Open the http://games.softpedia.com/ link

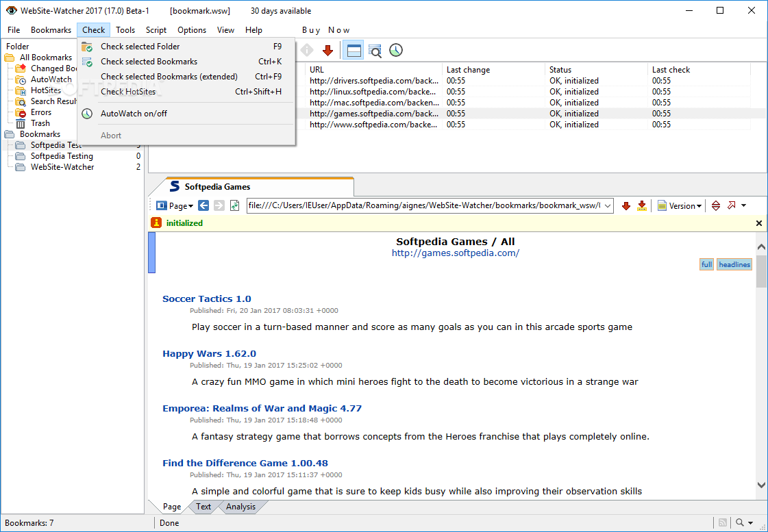point(456,253)
